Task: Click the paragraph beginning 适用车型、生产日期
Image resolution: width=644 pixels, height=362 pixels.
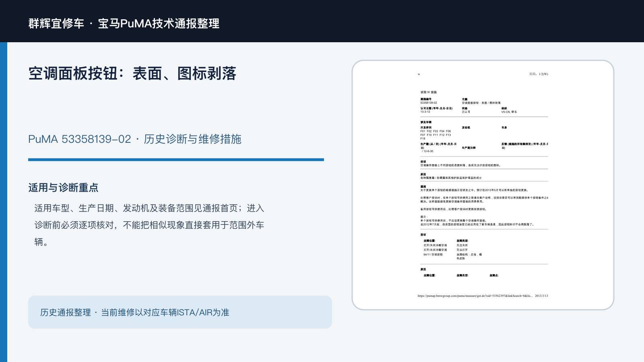Action: click(149, 225)
